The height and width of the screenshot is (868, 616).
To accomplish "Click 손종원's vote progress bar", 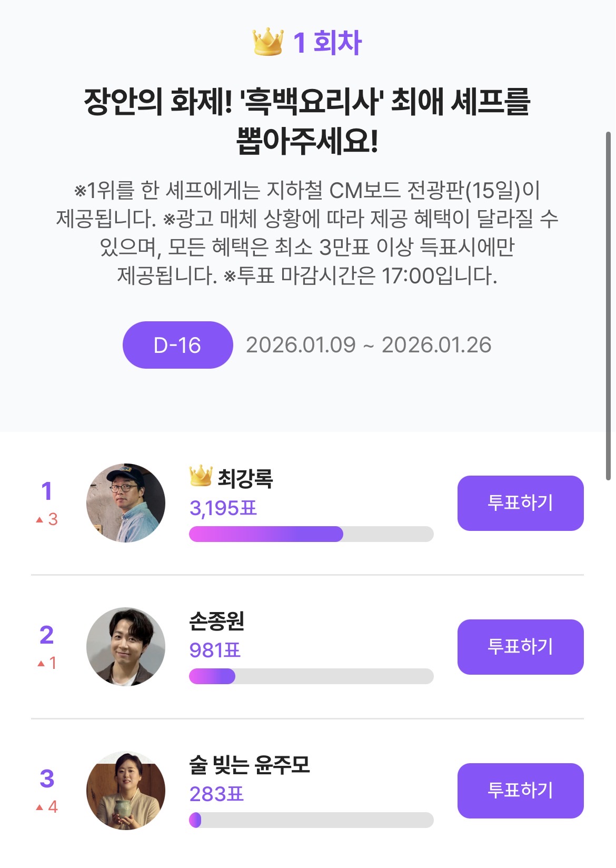I will click(311, 676).
